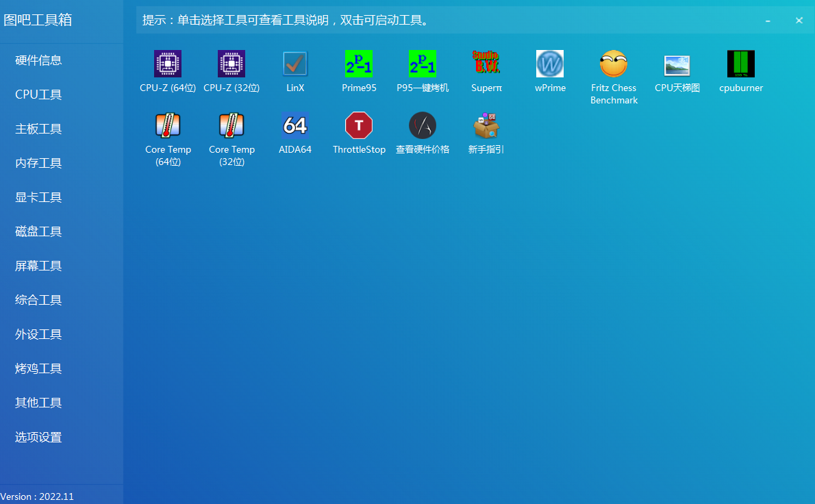The width and height of the screenshot is (815, 504).
Task: Select the CPU-Z (64位) tool icon
Action: 167,64
